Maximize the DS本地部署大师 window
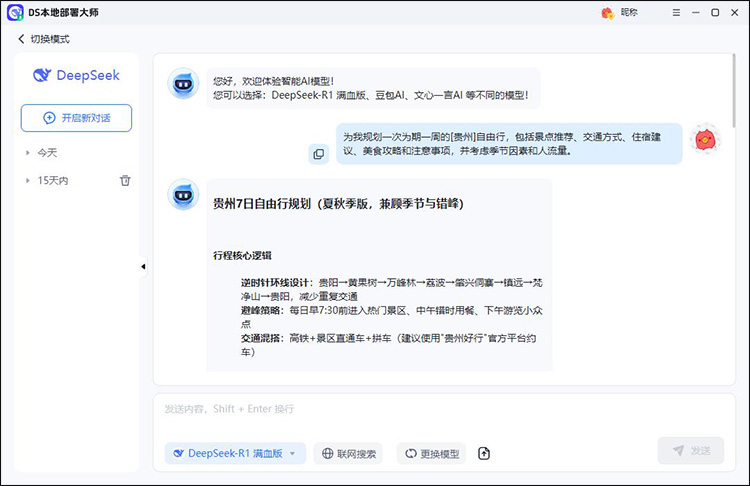The image size is (750, 486). click(715, 12)
